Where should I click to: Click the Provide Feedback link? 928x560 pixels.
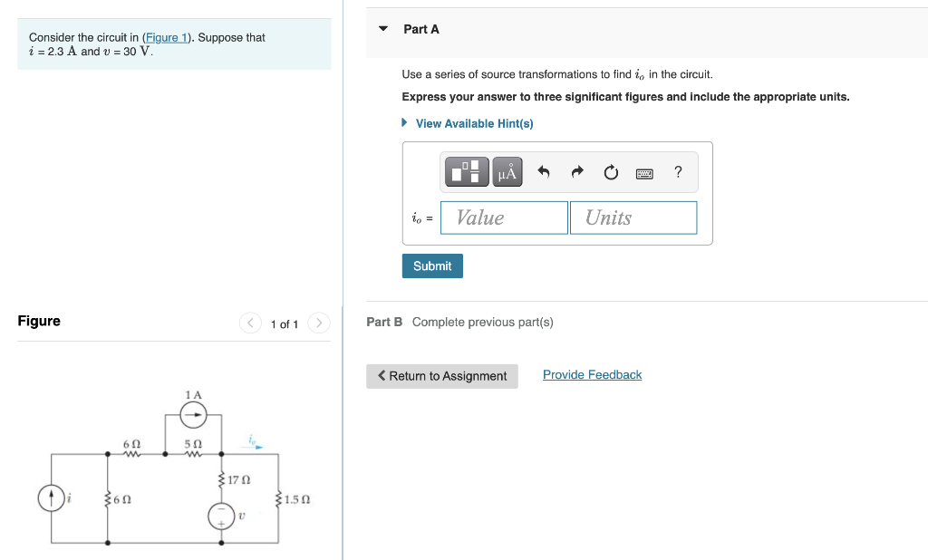coord(592,374)
